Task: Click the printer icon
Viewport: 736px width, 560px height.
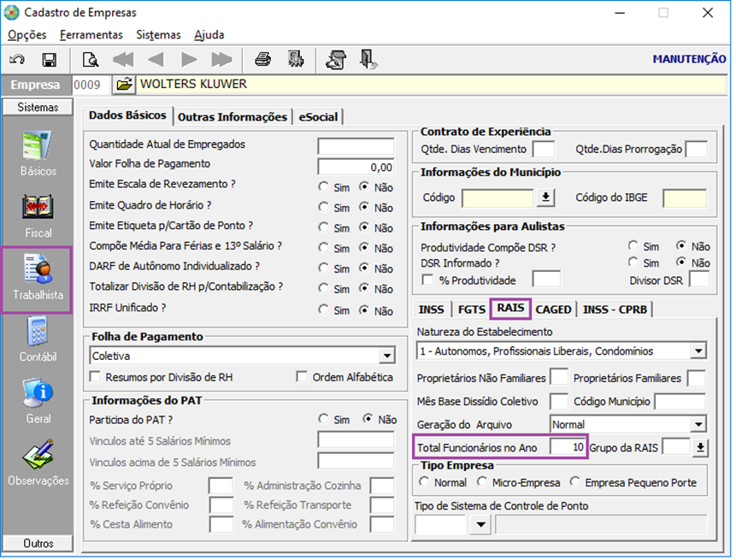Action: (263, 60)
